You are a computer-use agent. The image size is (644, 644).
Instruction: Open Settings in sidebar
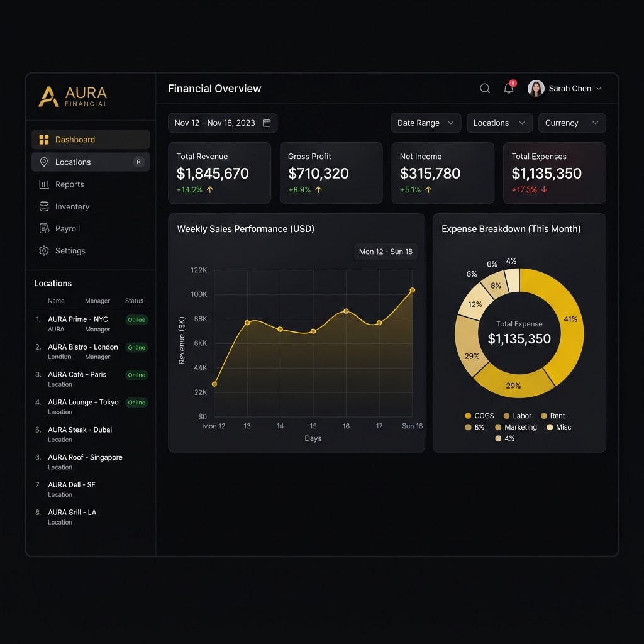tap(91, 251)
